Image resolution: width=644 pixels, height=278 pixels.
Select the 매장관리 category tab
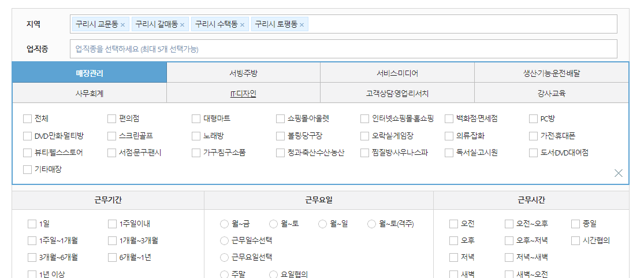tap(90, 73)
